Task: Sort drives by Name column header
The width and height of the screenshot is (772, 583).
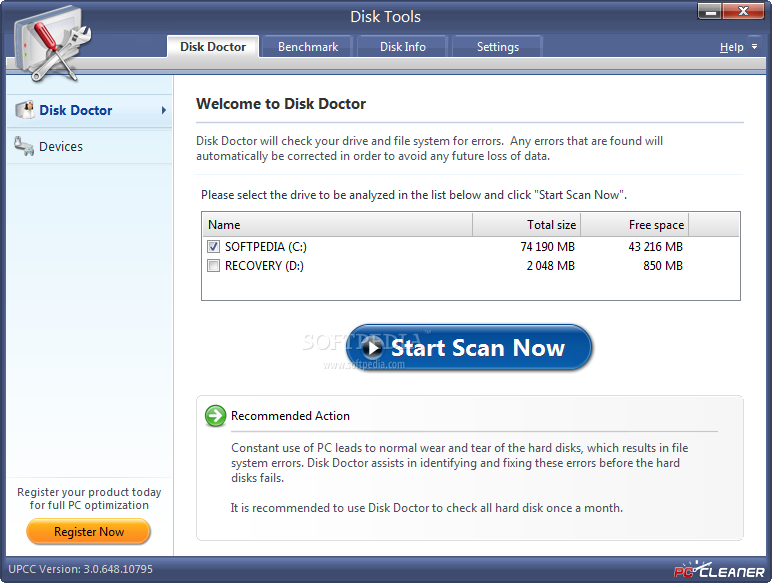Action: point(337,225)
